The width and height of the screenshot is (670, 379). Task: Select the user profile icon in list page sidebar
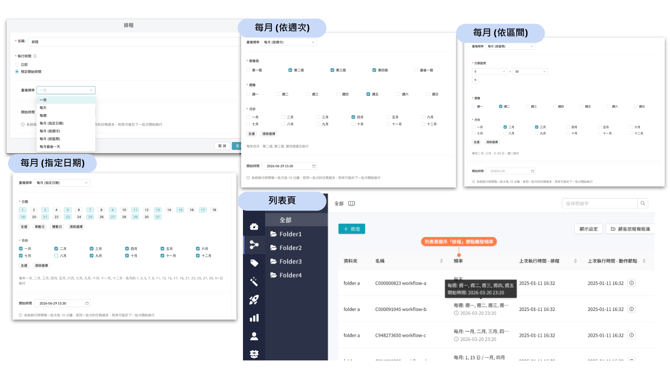(x=254, y=336)
